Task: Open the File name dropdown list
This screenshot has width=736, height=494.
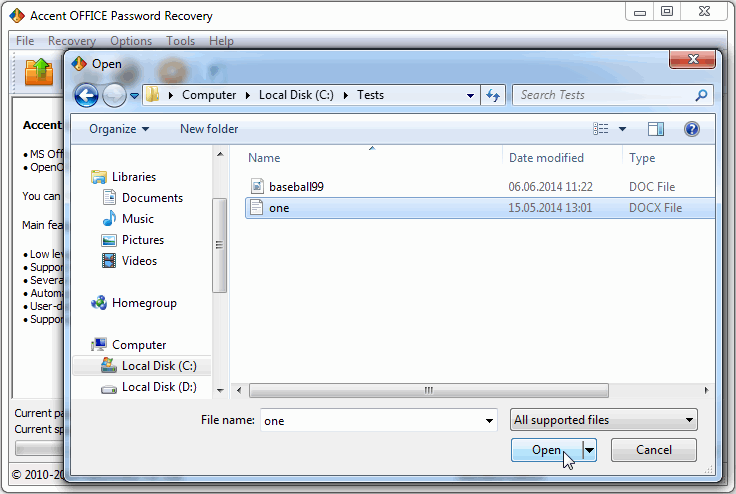Action: tap(489, 420)
